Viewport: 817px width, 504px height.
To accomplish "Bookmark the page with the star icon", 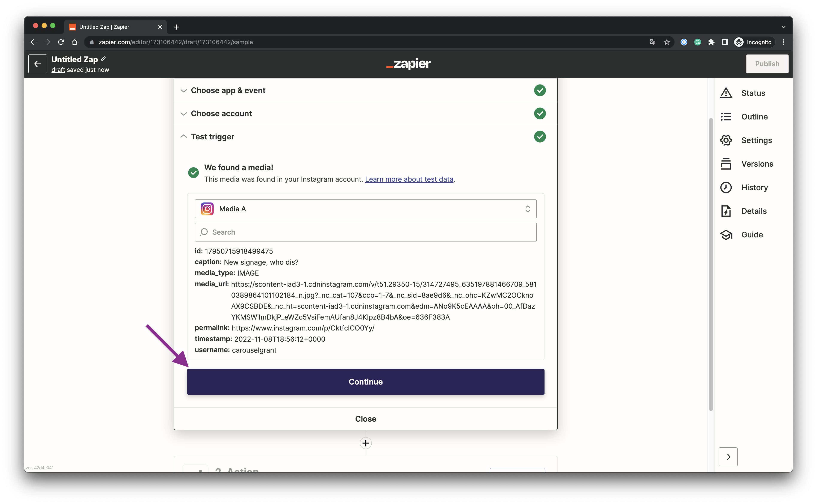I will coord(666,42).
